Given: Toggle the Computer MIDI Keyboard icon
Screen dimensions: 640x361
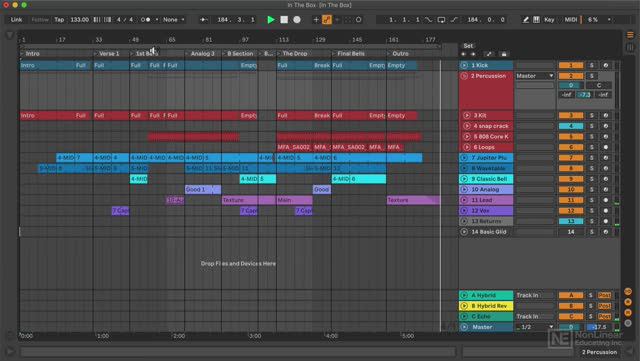Looking at the screenshot, I should click(x=536, y=20).
